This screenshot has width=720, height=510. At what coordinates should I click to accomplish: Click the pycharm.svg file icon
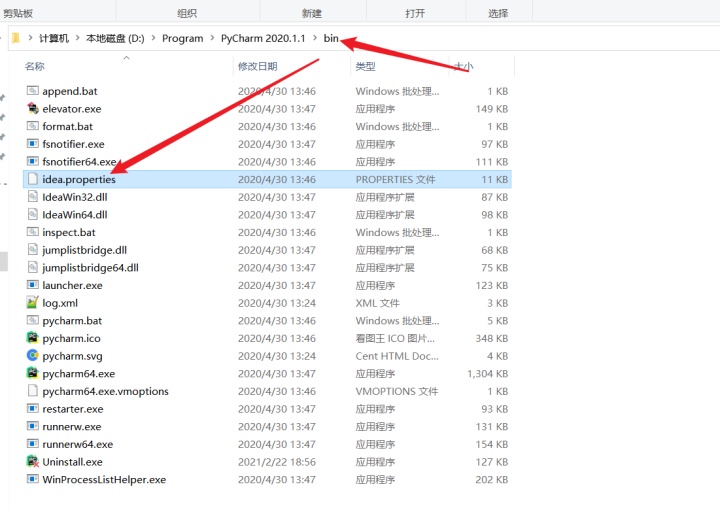33,356
